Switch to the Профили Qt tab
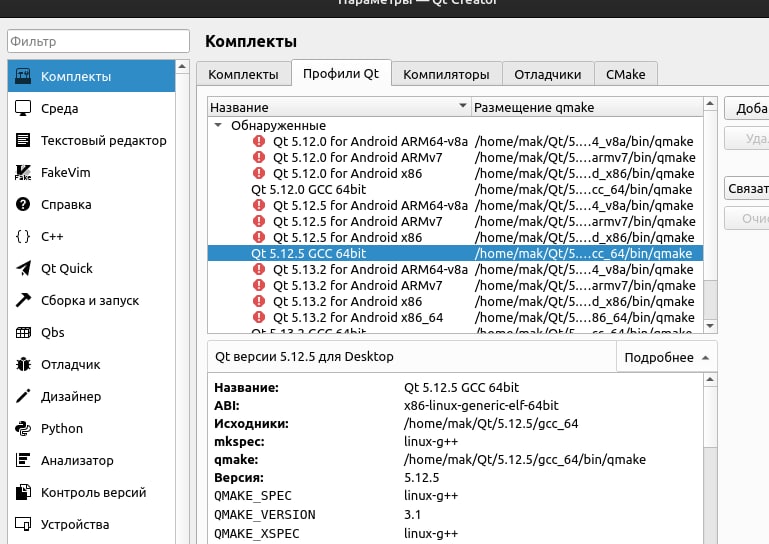Viewport: 769px width, 544px height. click(x=341, y=74)
